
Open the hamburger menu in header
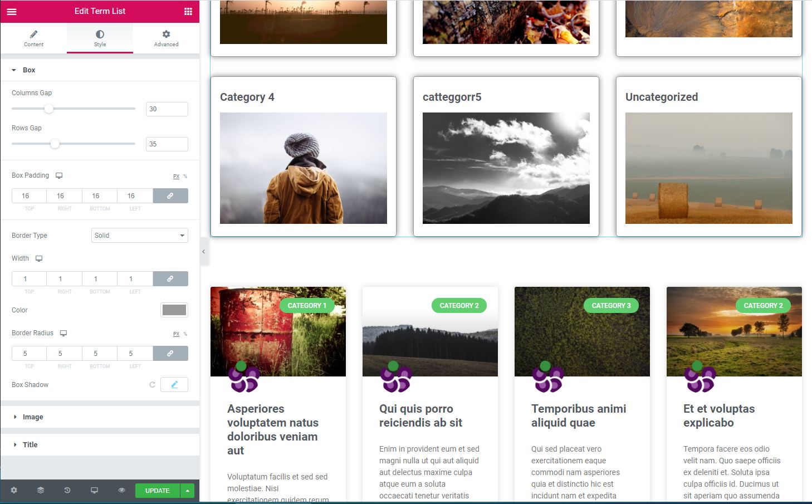coord(12,11)
